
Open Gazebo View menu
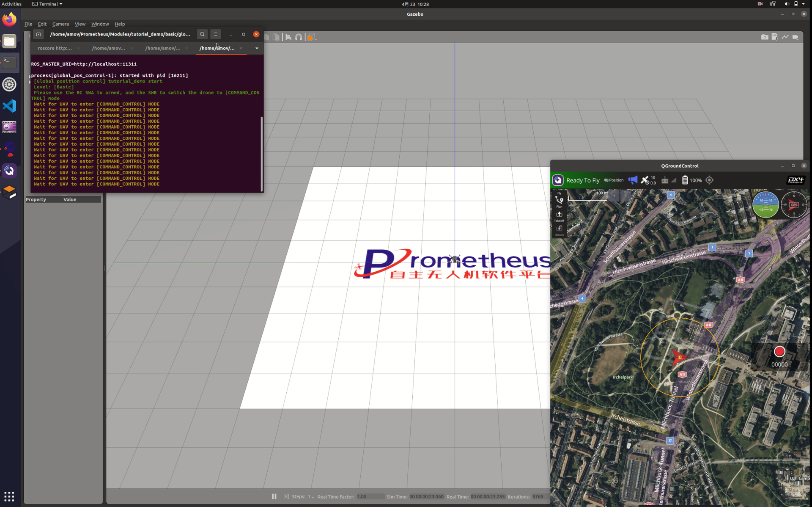pos(80,24)
